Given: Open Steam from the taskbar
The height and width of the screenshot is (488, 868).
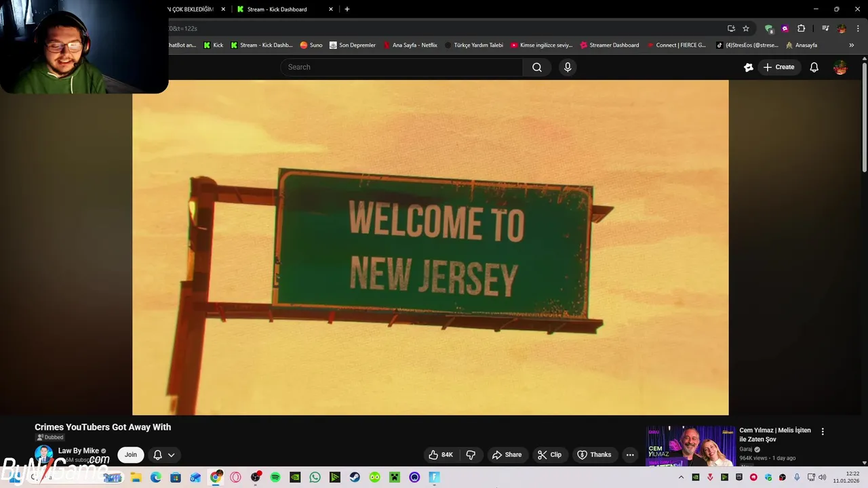Looking at the screenshot, I should pos(355,477).
